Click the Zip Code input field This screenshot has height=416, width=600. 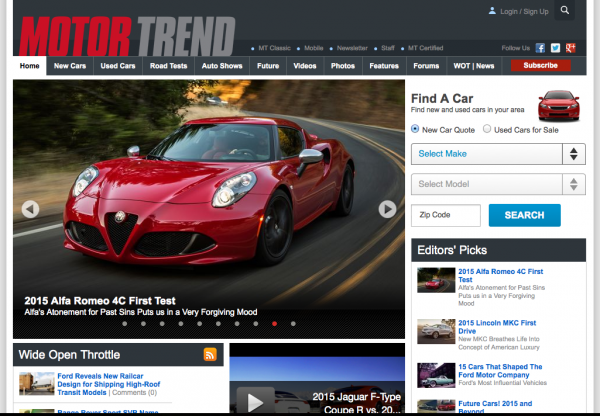point(446,215)
